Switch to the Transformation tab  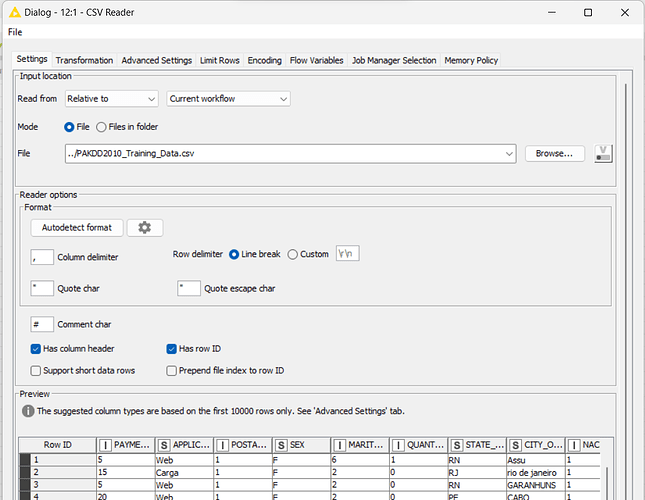pyautogui.click(x=84, y=60)
